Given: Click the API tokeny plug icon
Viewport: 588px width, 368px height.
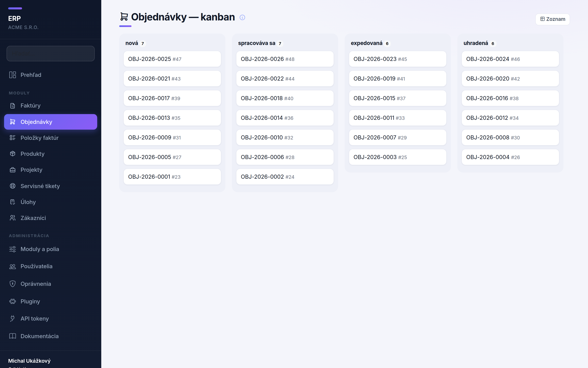Looking at the screenshot, I should click(x=13, y=319).
